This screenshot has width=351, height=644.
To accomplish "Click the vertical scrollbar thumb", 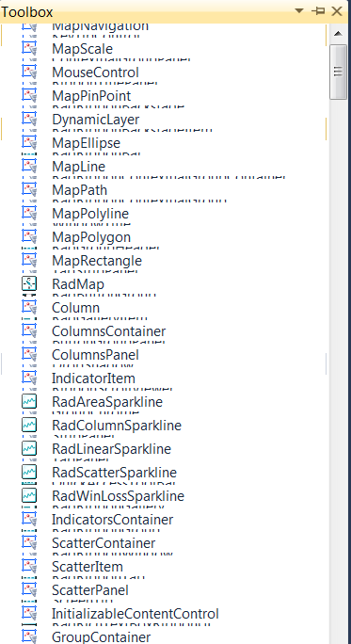I will (x=338, y=72).
